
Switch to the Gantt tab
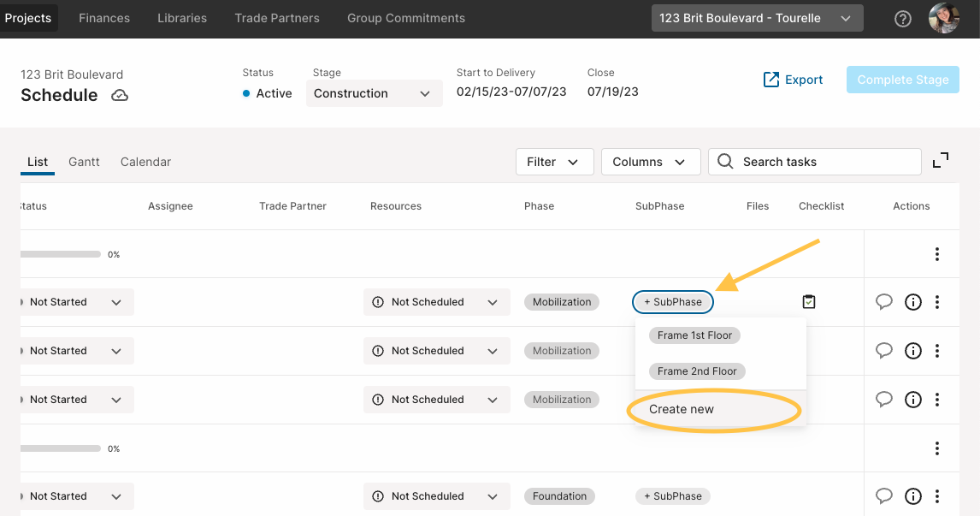[x=84, y=162]
